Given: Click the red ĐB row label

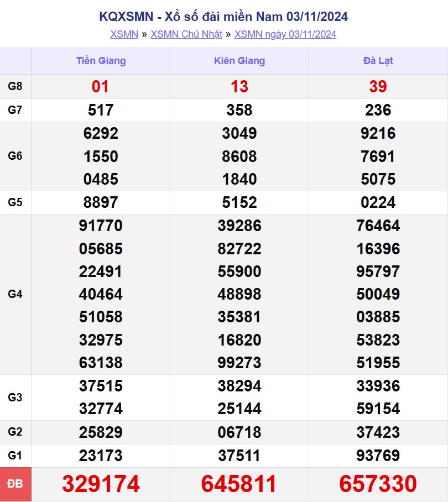Looking at the screenshot, I should (x=15, y=484).
